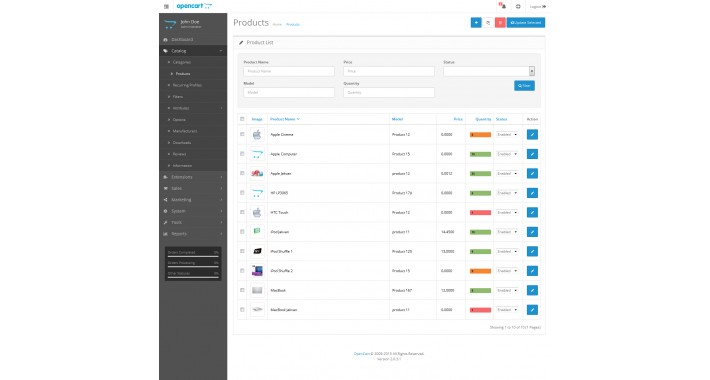Expand the Marketing sidebar menu
This screenshot has height=380, width=710.
[193, 200]
